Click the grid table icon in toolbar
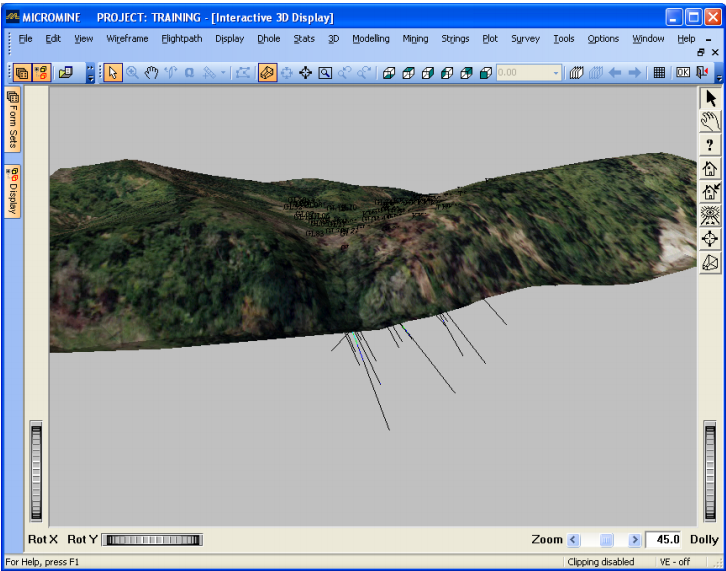Viewport: 726px width, 571px height. pos(659,73)
